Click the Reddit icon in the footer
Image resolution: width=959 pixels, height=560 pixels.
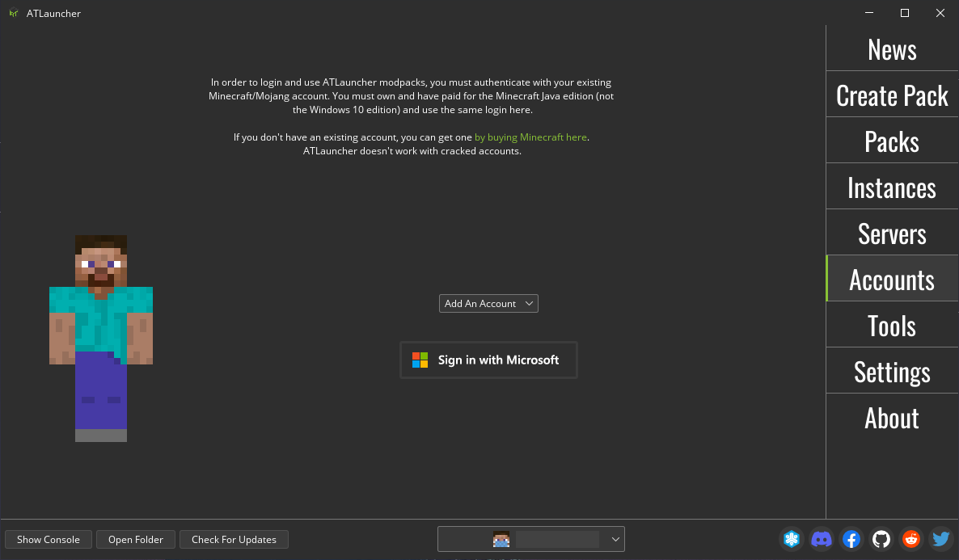[x=911, y=539]
